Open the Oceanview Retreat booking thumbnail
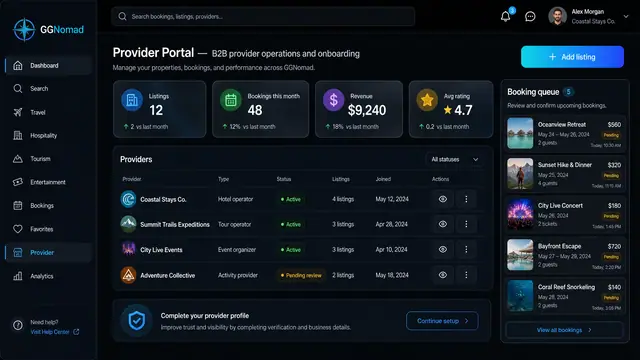The width and height of the screenshot is (640, 360). (520, 133)
